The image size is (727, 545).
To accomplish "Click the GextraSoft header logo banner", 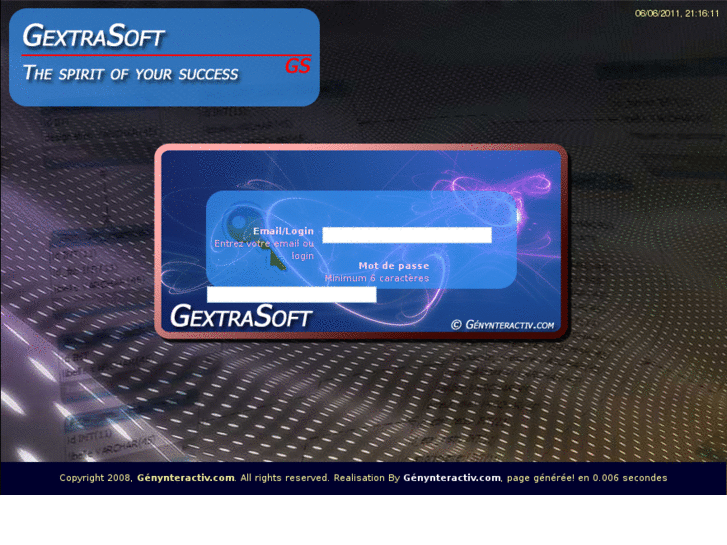I will point(164,58).
